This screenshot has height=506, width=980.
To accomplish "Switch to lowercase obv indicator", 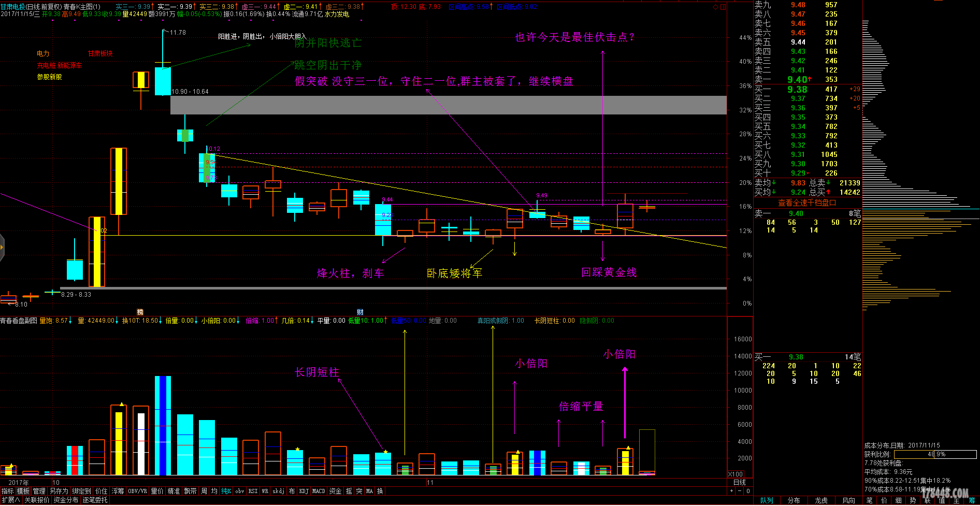I will pyautogui.click(x=239, y=491).
